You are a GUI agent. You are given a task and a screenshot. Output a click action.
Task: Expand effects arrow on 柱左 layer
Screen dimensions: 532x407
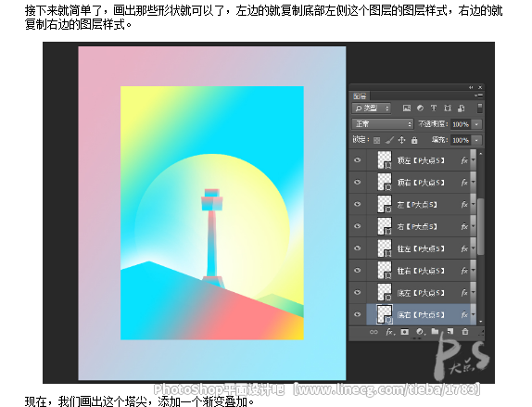473,248
